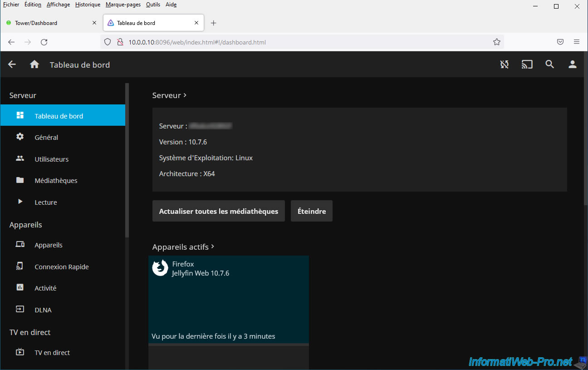This screenshot has width=588, height=370.
Task: Select Utilisateurs in the sidebar
Action: 51,159
